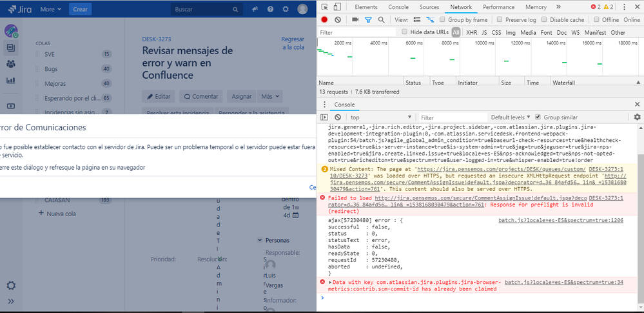Click the Asignar button

pos(242,96)
